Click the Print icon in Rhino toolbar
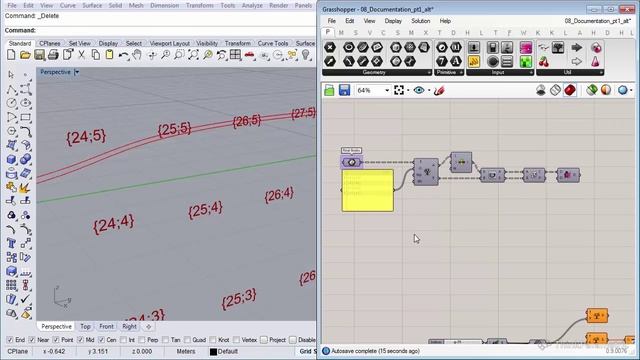The image size is (640, 360). [x=53, y=55]
